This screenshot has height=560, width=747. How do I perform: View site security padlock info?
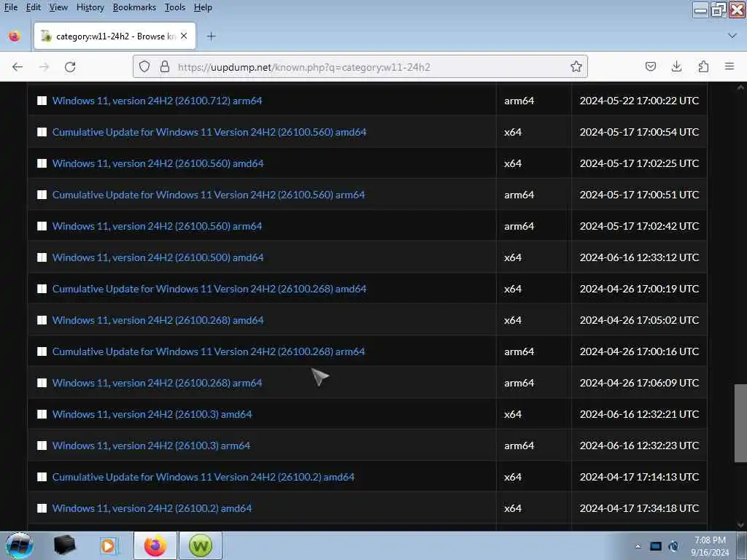[165, 66]
